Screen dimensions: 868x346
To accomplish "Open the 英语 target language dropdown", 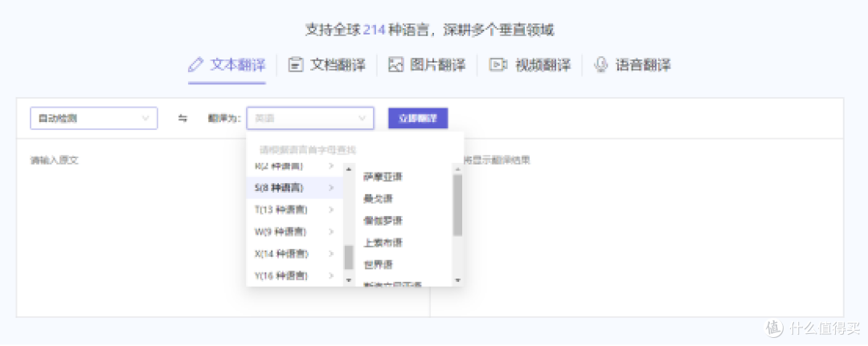I will [310, 118].
